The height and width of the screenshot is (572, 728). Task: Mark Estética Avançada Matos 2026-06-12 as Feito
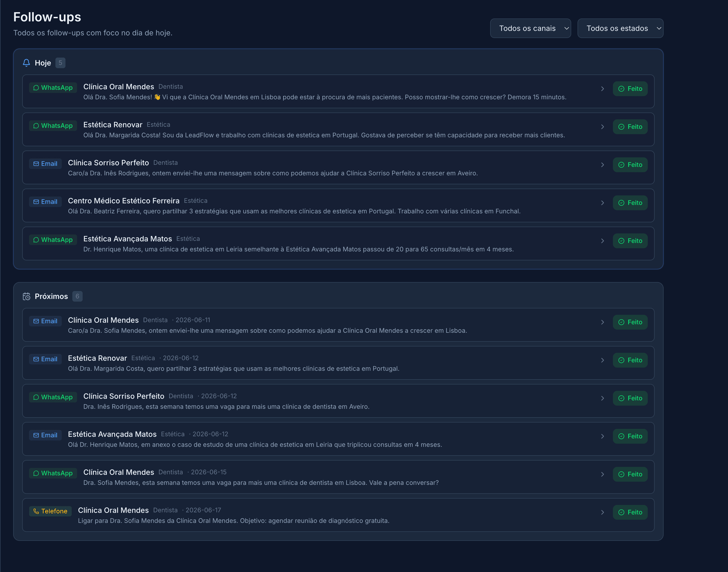[630, 436]
